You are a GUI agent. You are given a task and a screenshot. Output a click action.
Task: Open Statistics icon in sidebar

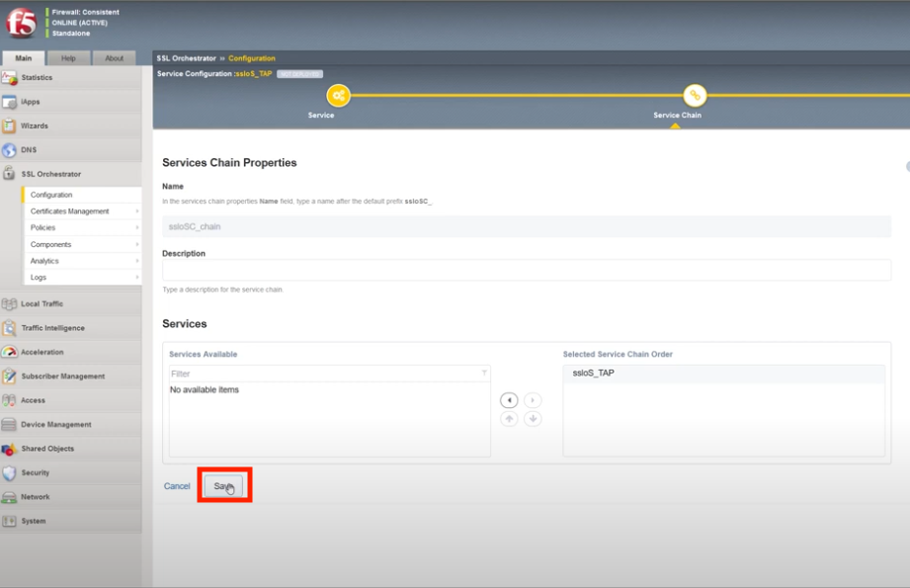pyautogui.click(x=9, y=77)
